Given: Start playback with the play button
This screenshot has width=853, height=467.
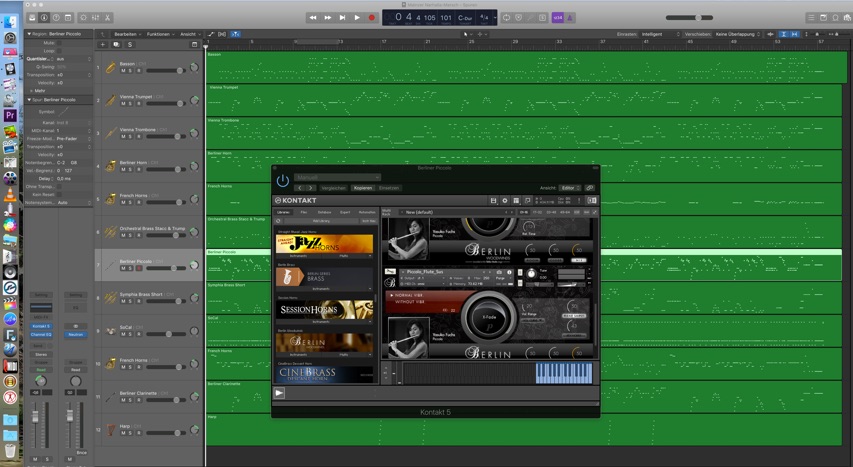Looking at the screenshot, I should point(357,17).
